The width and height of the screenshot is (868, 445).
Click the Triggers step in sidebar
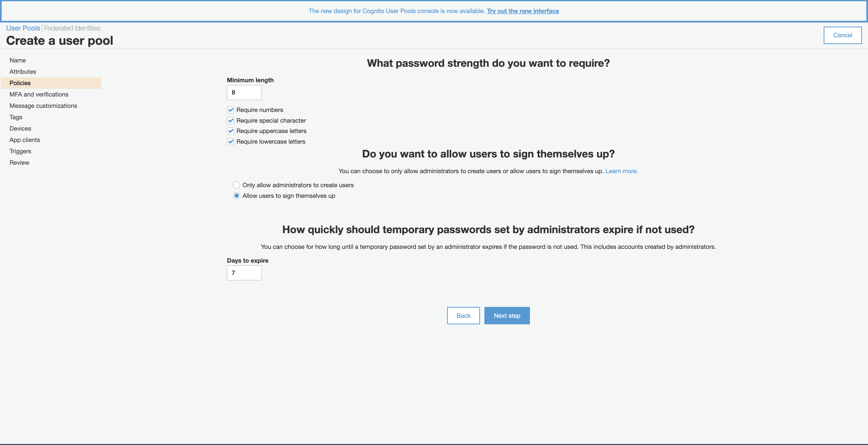point(20,151)
